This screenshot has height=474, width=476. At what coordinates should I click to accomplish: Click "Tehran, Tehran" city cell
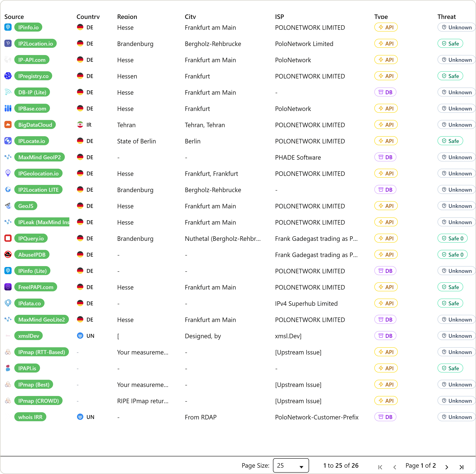click(x=205, y=125)
